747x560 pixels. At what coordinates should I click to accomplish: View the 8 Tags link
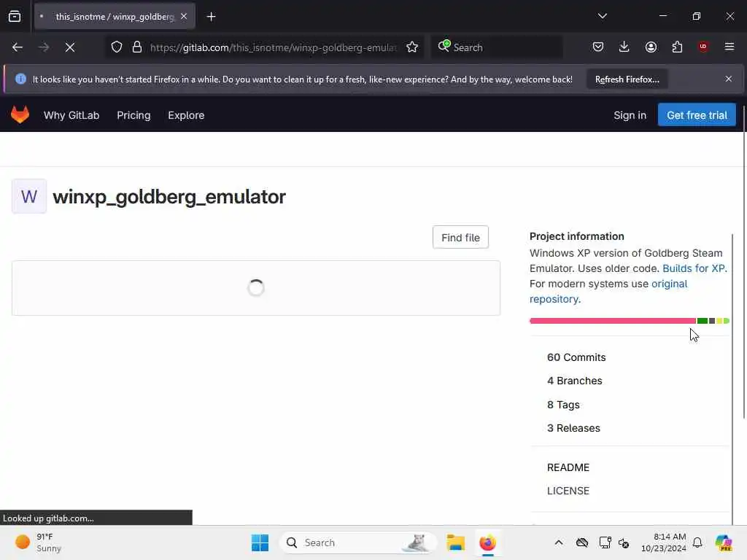pos(563,404)
